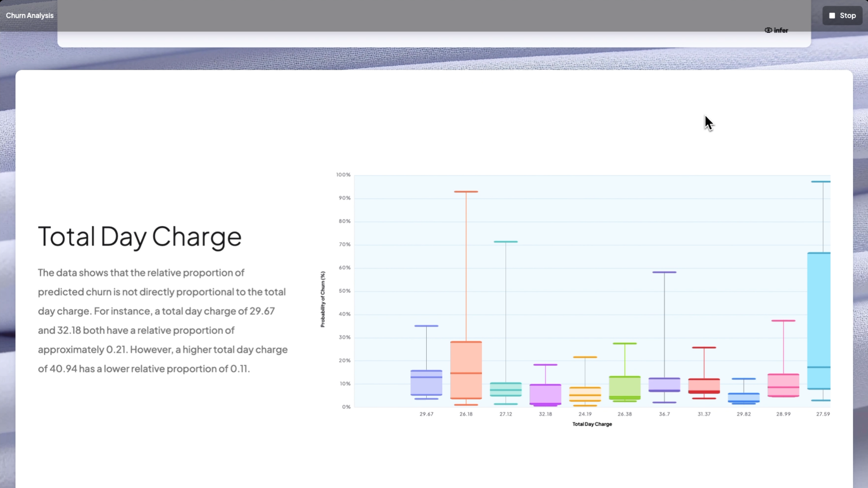868x488 pixels.
Task: Click the 50% y-axis label
Action: [x=344, y=291]
